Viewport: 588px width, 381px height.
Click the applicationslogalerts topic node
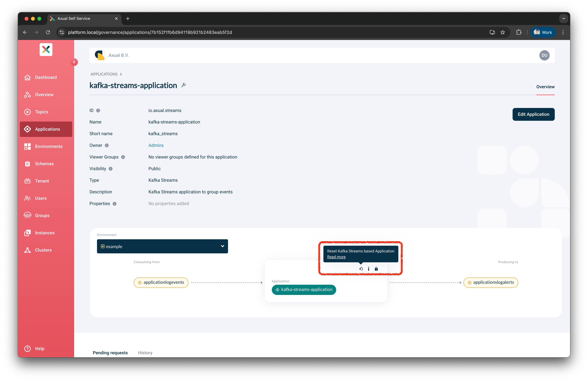[491, 282]
